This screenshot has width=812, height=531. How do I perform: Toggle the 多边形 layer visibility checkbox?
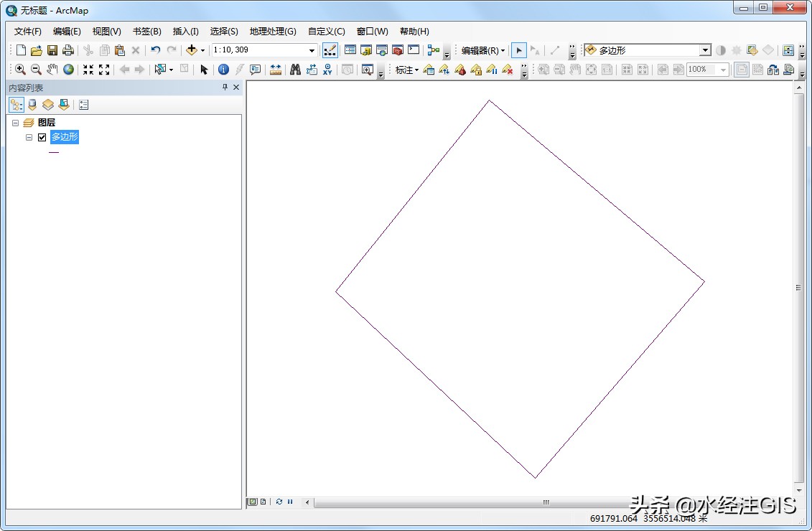point(42,137)
